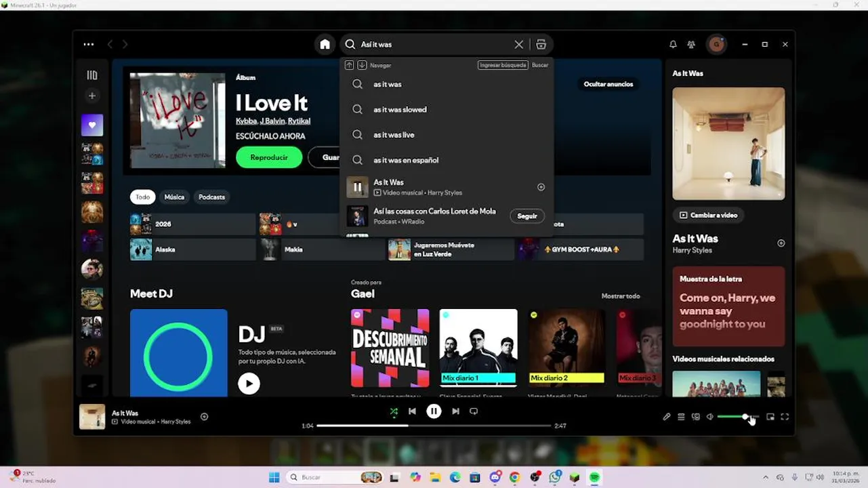Click the green Reproducir button

click(269, 157)
